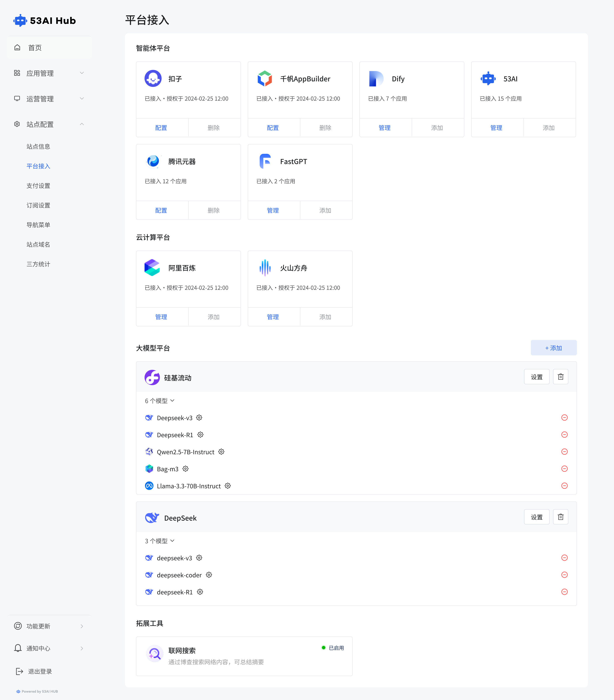Collapse the 3 个模型 list
The image size is (614, 700).
click(x=160, y=541)
